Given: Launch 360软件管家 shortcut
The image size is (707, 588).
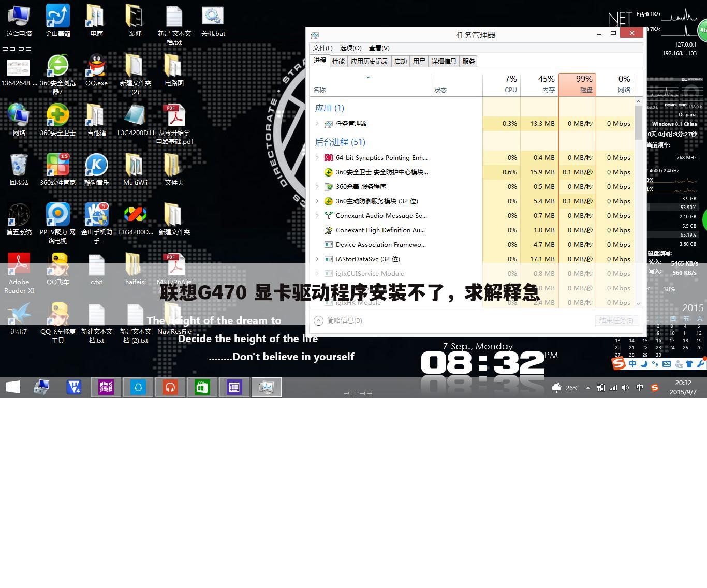Looking at the screenshot, I should (x=58, y=170).
